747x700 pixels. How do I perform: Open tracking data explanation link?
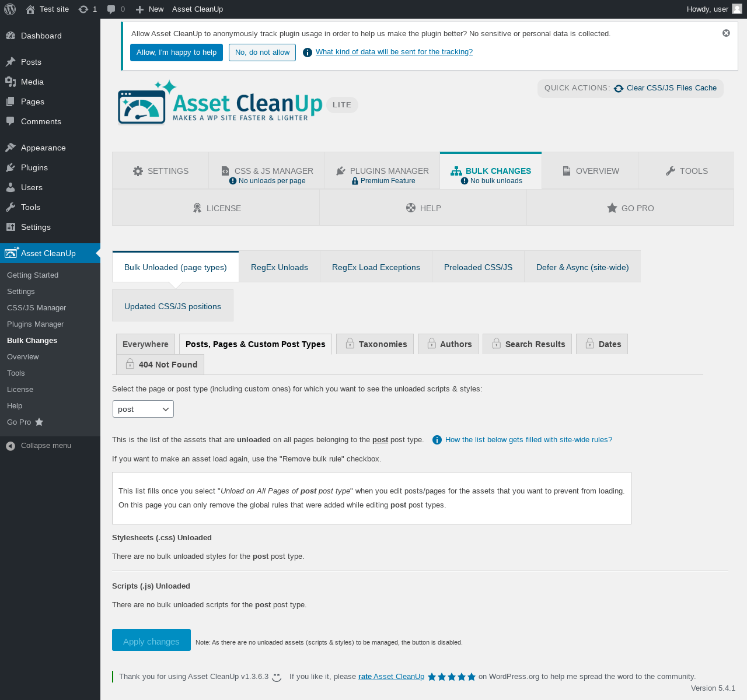[x=395, y=52]
